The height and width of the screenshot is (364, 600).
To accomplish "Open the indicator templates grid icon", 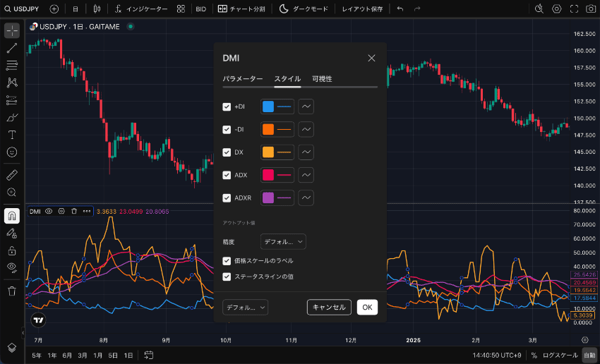I will pyautogui.click(x=181, y=8).
